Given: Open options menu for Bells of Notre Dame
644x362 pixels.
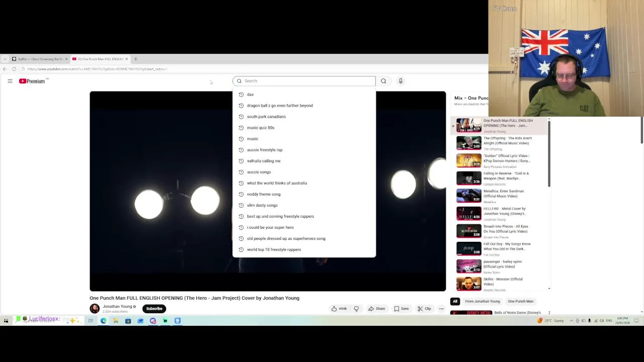Looking at the screenshot, I should [549, 313].
